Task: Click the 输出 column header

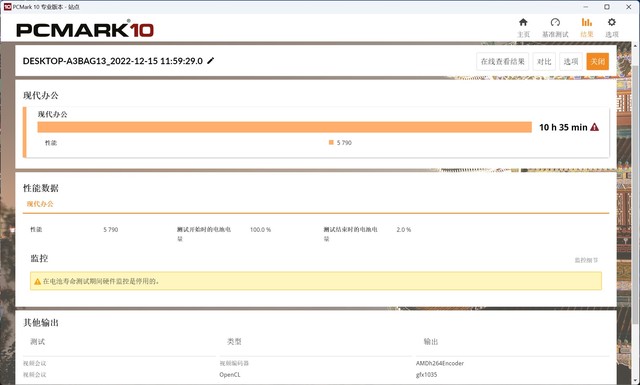Action: pos(431,341)
